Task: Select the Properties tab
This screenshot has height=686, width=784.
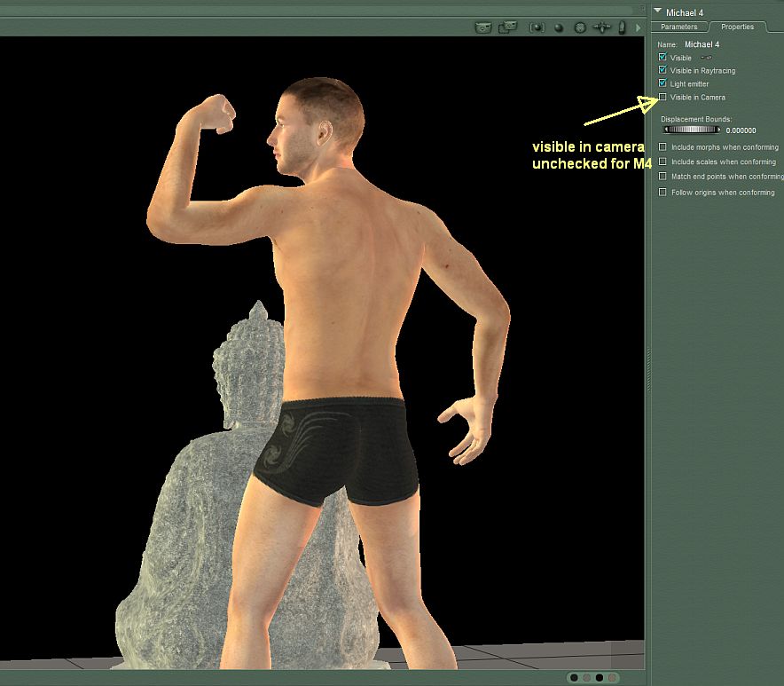Action: click(x=737, y=28)
